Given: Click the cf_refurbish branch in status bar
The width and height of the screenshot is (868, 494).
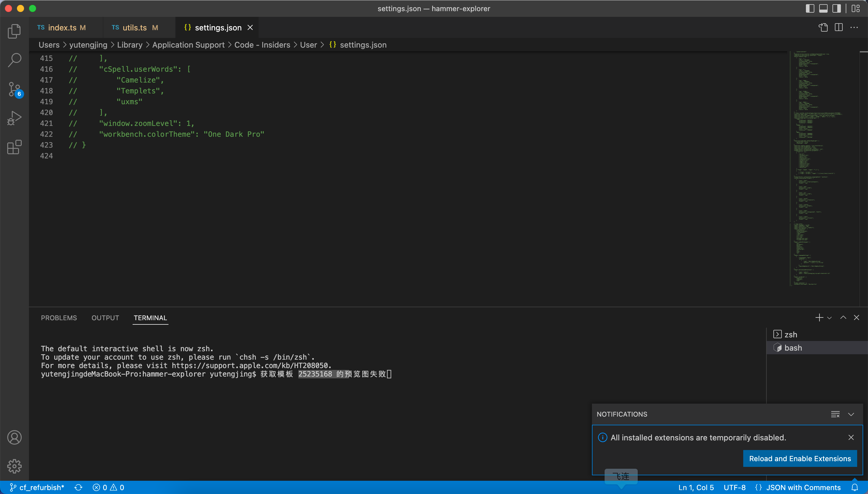Looking at the screenshot, I should click(x=37, y=488).
